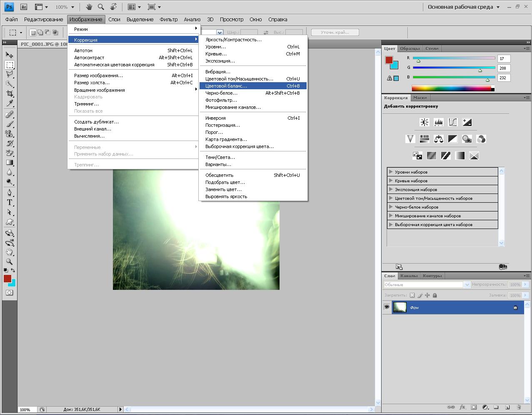This screenshot has width=532, height=415.
Task: Click the R value input field
Action: (504, 59)
